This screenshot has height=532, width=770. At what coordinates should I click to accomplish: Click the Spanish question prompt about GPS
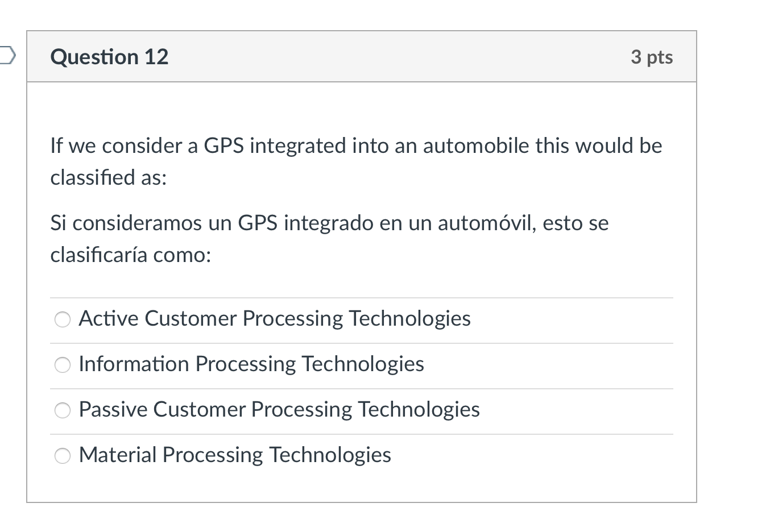click(x=330, y=239)
